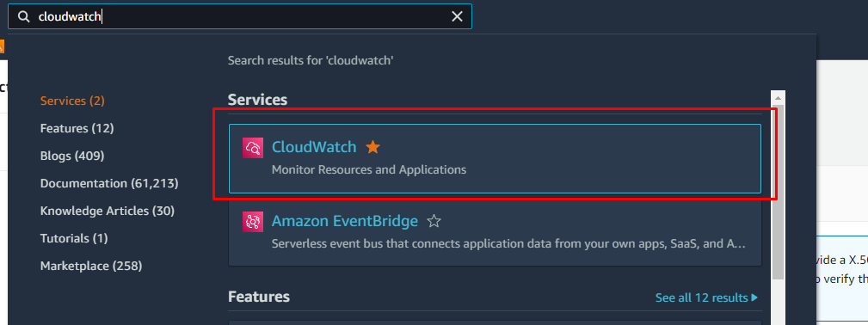Favorite Amazon EventBridge with the star
The width and height of the screenshot is (868, 325).
(x=434, y=222)
